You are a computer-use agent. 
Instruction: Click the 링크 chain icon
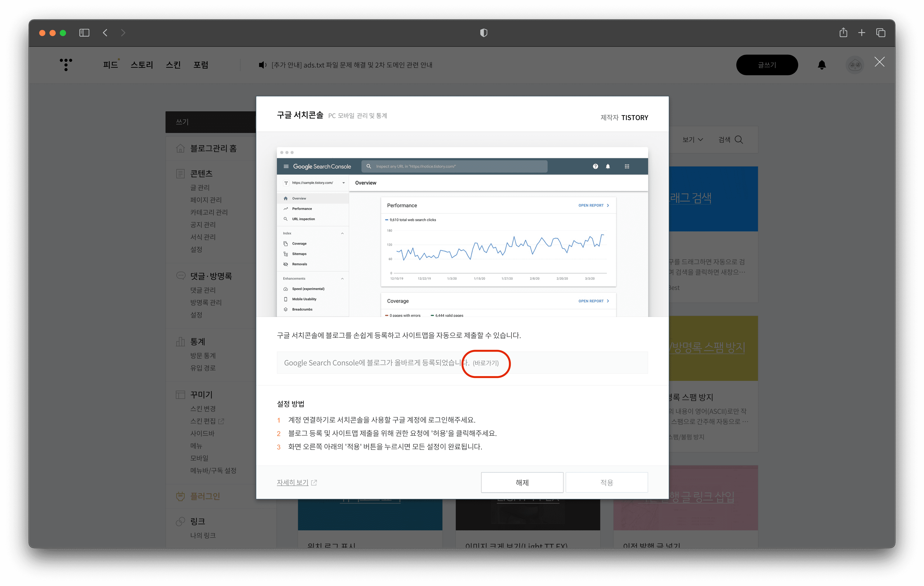pos(180,521)
